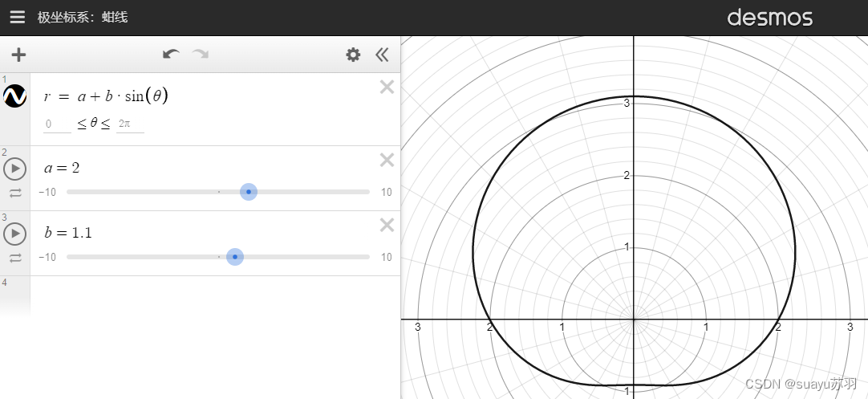
Task: Click the polar graph origin
Action: coord(633,320)
